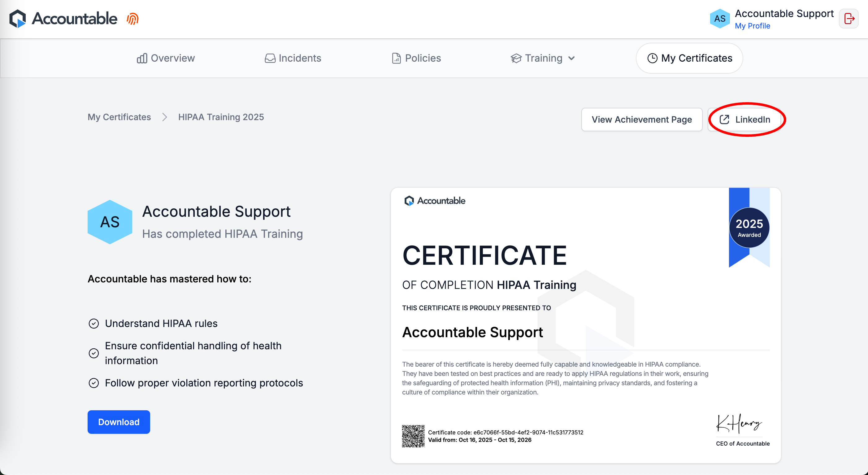Image resolution: width=868 pixels, height=475 pixels.
Task: Click the Training dropdown arrow
Action: (571, 58)
